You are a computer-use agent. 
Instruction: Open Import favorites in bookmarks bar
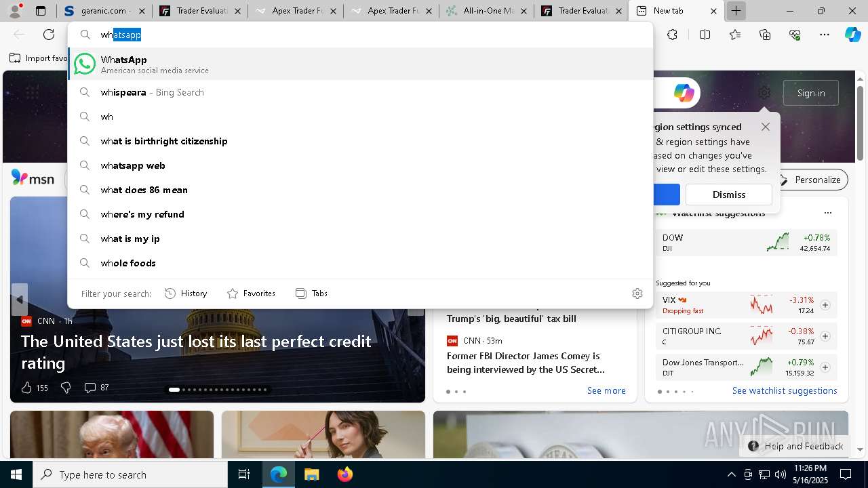pyautogui.click(x=39, y=58)
